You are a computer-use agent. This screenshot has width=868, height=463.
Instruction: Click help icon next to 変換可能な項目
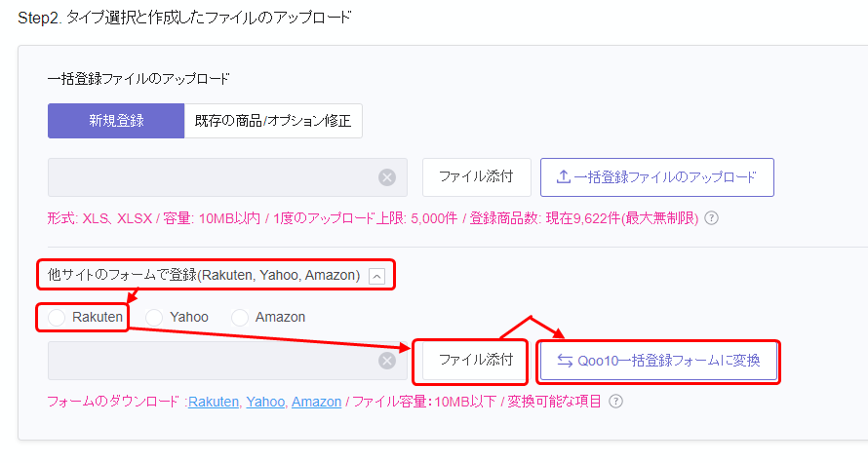tap(615, 402)
